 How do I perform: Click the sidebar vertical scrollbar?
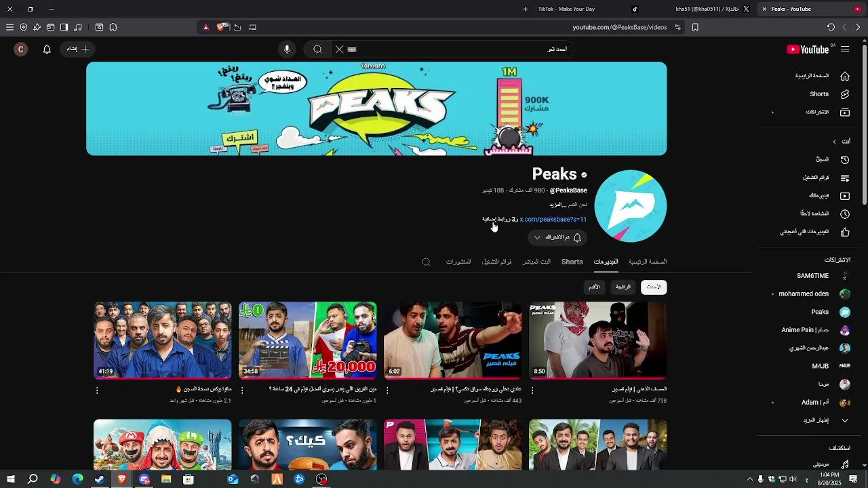[864, 125]
